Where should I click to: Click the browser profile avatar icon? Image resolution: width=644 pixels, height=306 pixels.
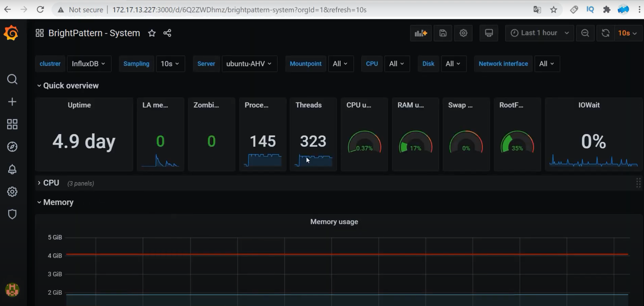coord(623,10)
